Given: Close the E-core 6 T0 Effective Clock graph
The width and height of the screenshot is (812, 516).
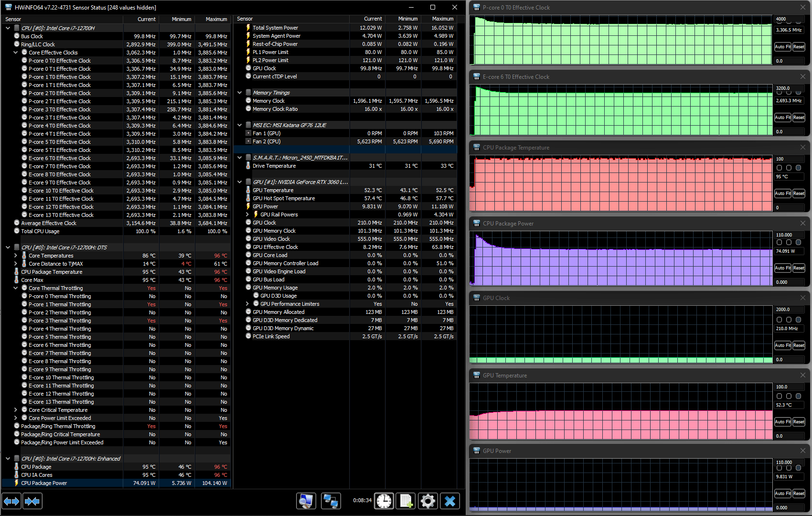Looking at the screenshot, I should click(x=802, y=76).
